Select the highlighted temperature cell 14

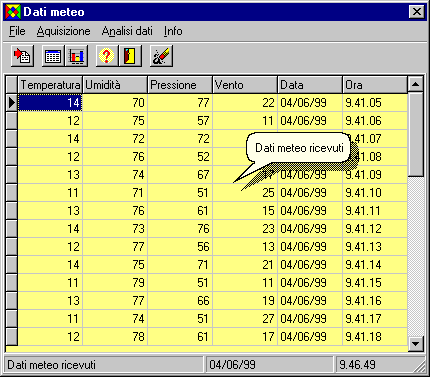click(x=50, y=103)
